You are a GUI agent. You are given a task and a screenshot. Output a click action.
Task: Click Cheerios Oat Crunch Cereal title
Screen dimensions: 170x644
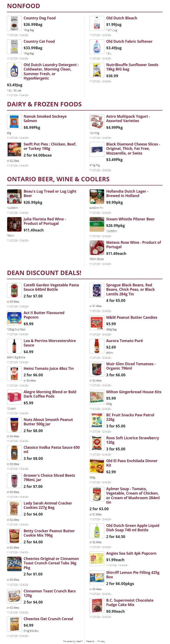tap(48, 619)
